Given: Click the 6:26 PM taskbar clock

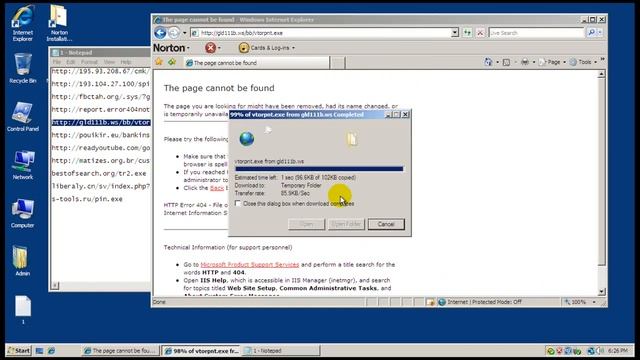Looking at the screenshot, I should pyautogui.click(x=618, y=351).
